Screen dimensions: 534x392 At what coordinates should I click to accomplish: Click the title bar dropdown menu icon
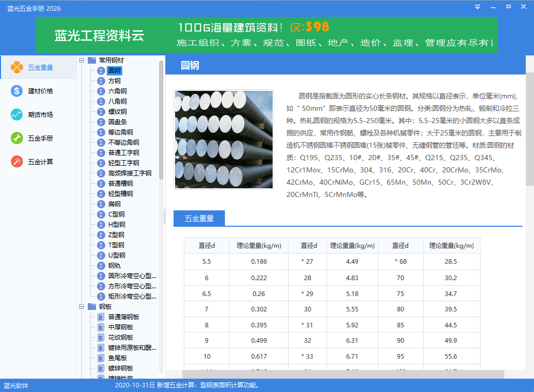point(478,7)
